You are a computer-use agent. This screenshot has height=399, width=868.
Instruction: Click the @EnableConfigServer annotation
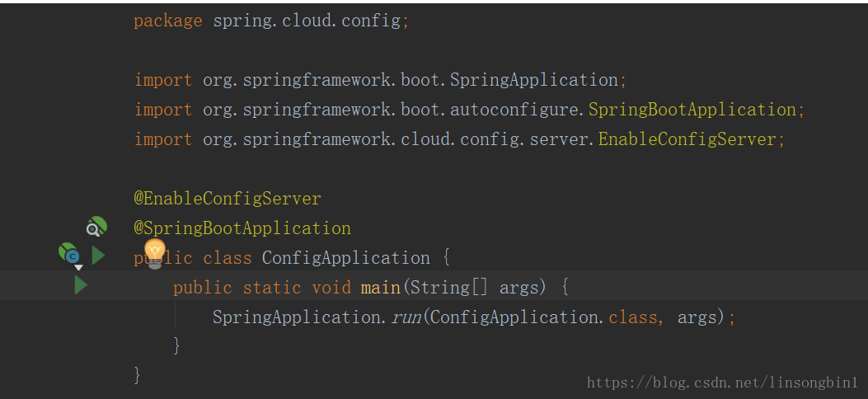(x=228, y=199)
